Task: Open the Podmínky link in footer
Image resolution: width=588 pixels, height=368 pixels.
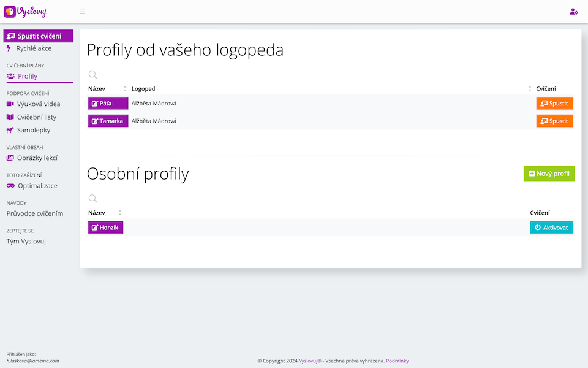Action: point(398,361)
